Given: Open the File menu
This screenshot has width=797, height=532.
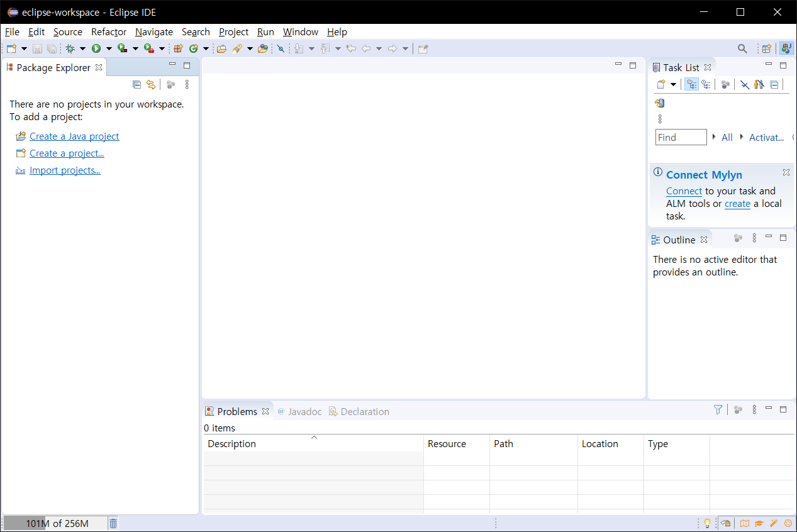Looking at the screenshot, I should [x=12, y=31].
